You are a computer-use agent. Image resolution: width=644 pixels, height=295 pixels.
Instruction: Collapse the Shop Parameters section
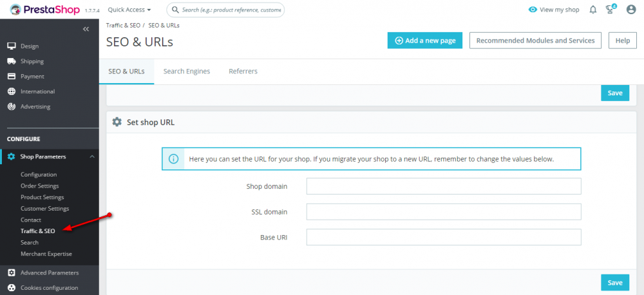[x=91, y=157]
